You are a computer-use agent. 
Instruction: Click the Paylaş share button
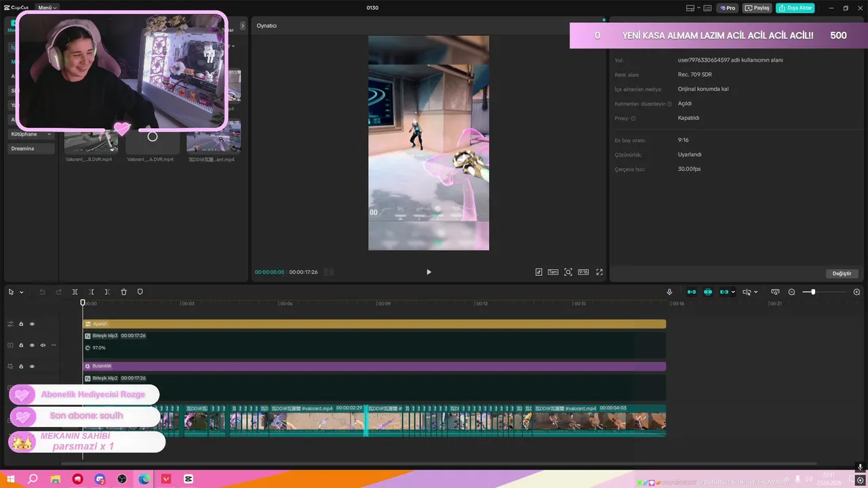757,8
